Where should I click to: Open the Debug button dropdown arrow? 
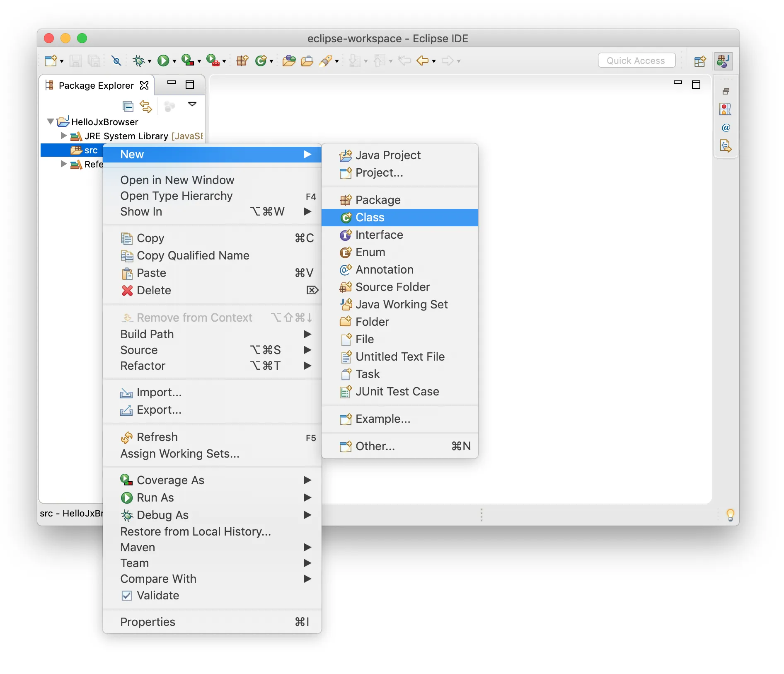coord(150,61)
